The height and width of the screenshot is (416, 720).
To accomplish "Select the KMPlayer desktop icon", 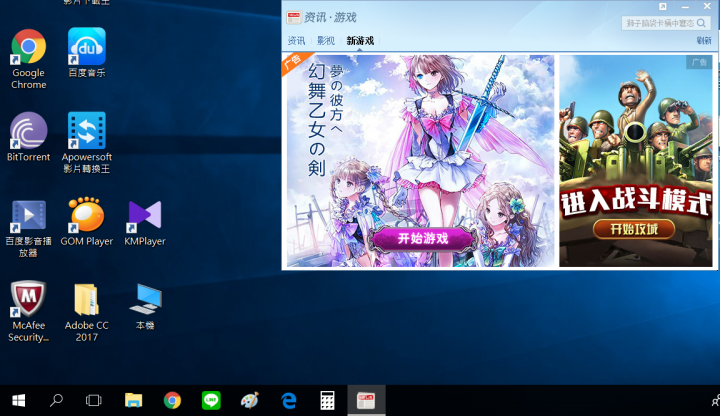I will tap(145, 223).
